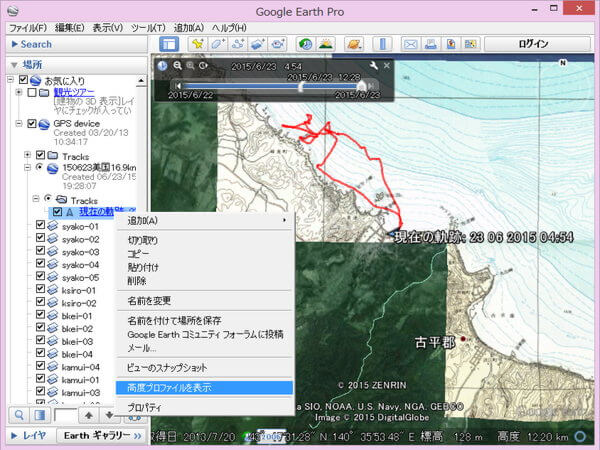600x450 pixels.
Task: Uncheck the お気に入り checkbox
Action: click(23, 80)
